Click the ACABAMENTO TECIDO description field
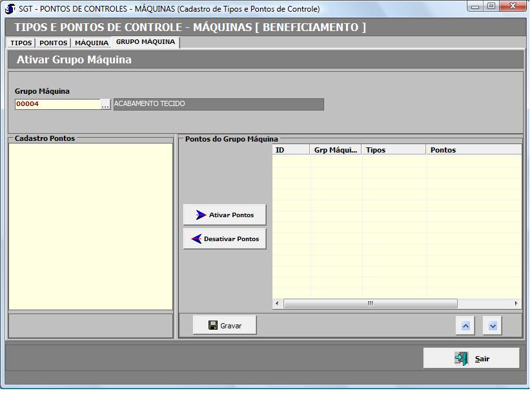This screenshot has width=532, height=393. pos(218,104)
